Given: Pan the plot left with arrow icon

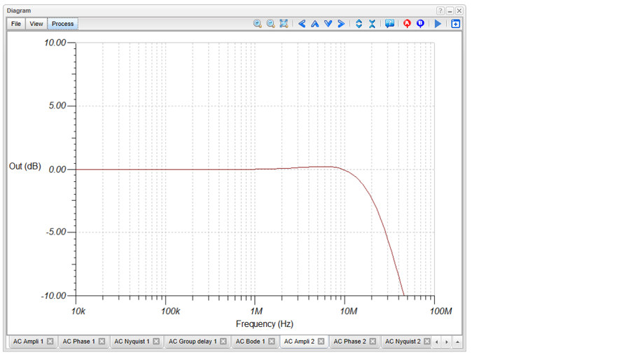Looking at the screenshot, I should [x=302, y=24].
